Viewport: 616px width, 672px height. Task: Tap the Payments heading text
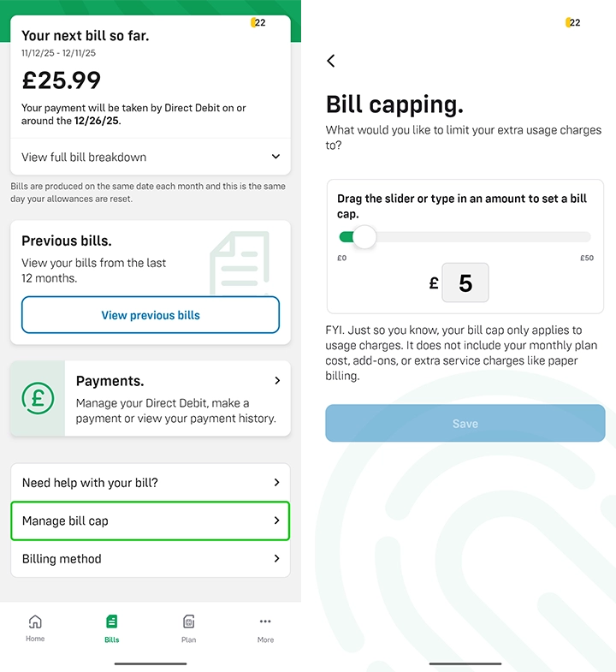click(x=110, y=381)
